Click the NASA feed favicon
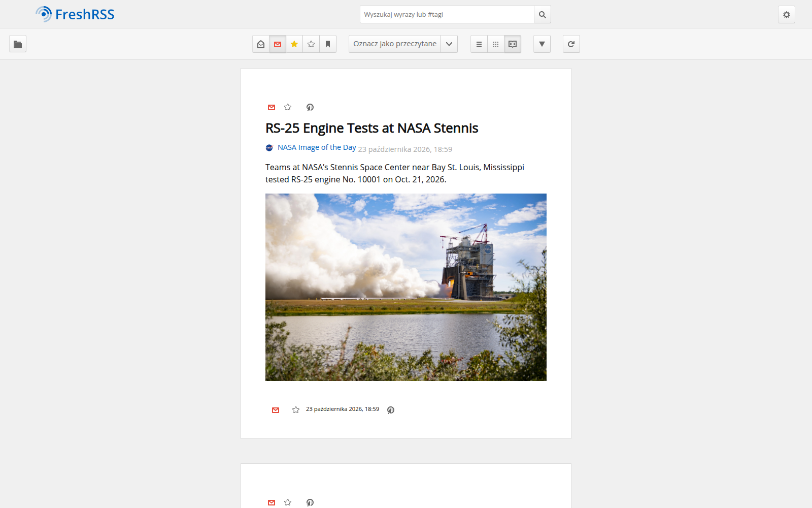 269,148
